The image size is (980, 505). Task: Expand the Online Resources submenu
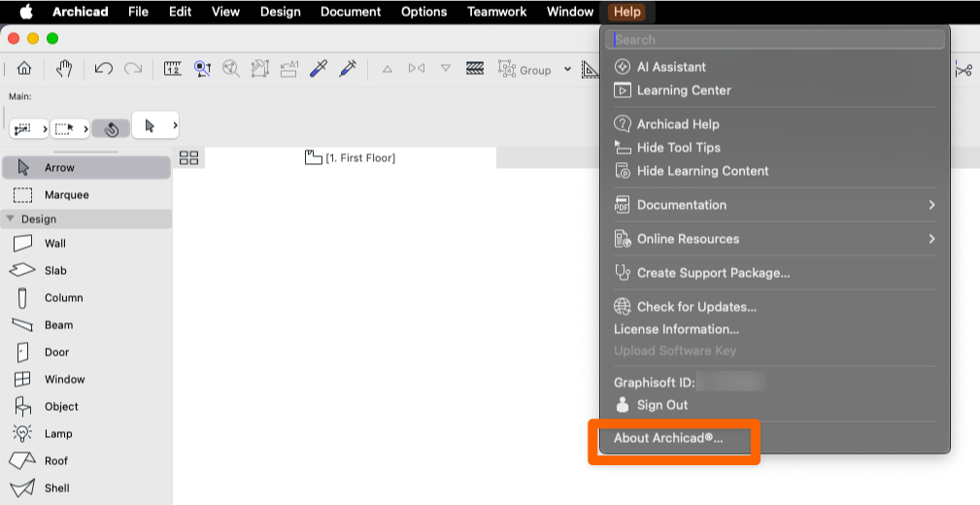[x=775, y=239]
